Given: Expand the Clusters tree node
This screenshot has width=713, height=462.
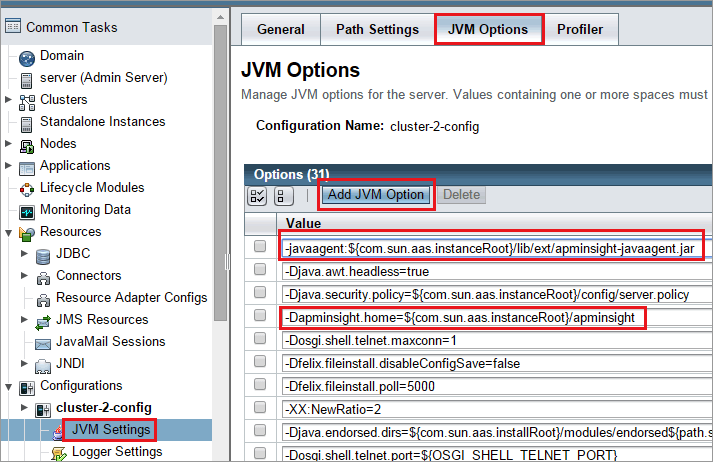Looking at the screenshot, I should pyautogui.click(x=9, y=100).
